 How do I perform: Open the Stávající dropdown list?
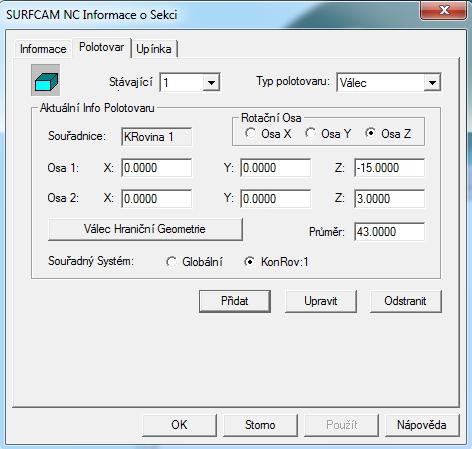point(211,82)
